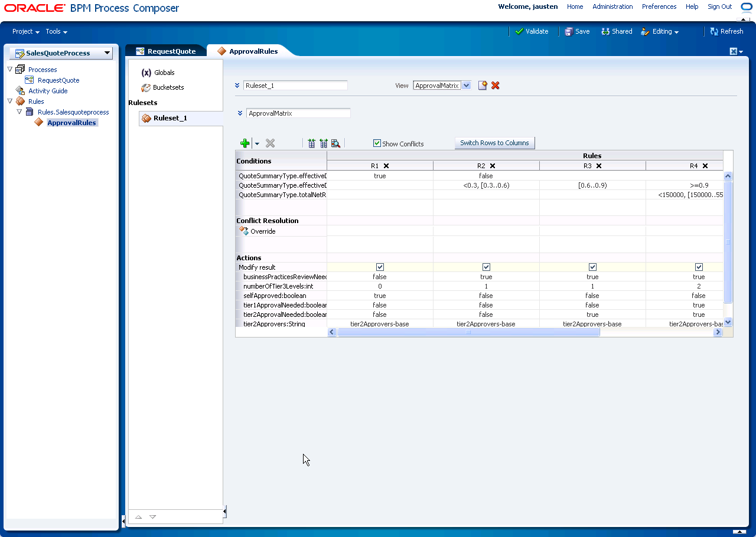
Task: Click the Ruleset_1 diamond icon in Rulesets
Action: coord(146,118)
